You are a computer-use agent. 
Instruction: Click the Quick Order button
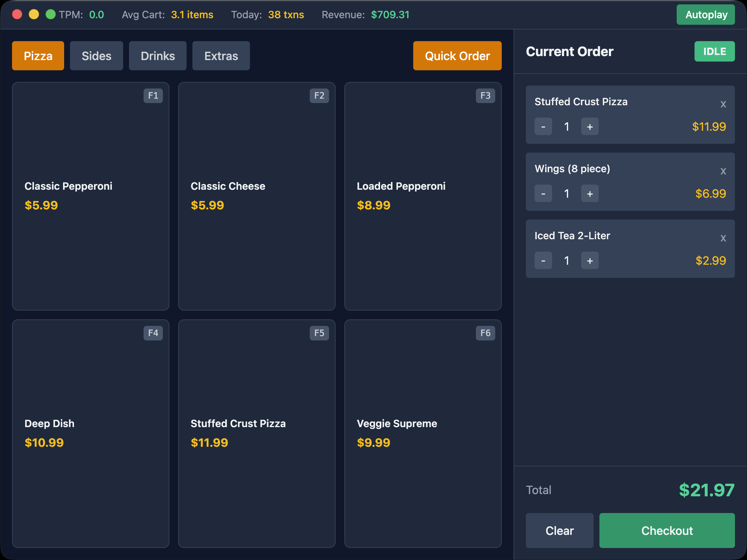(457, 56)
